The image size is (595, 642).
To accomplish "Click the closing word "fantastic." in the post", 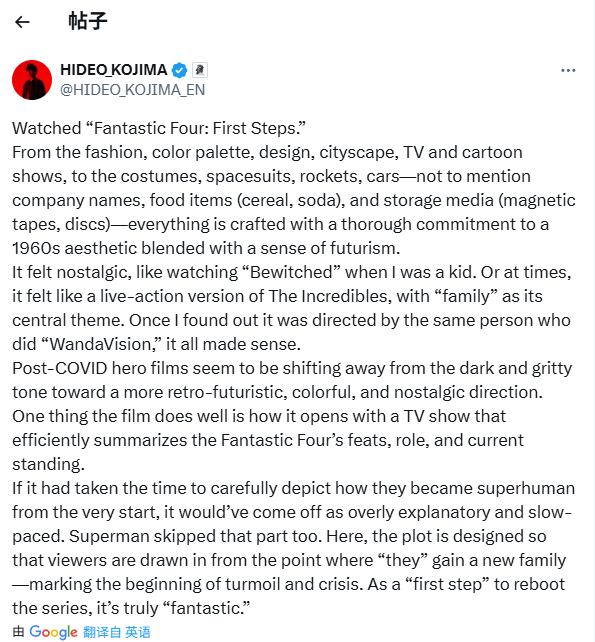I will point(207,608).
